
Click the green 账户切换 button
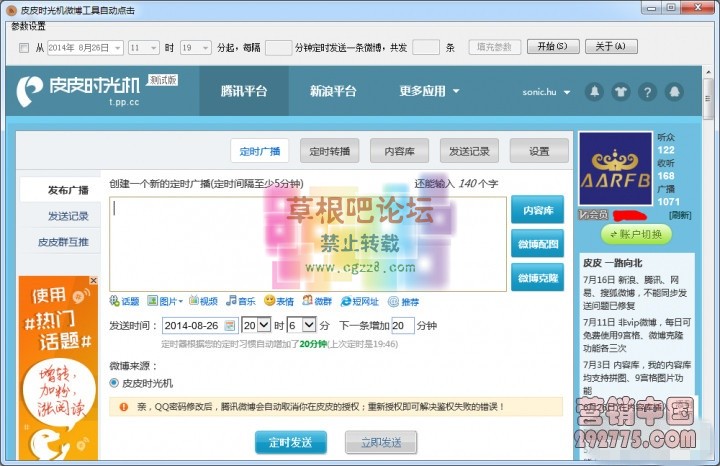point(636,235)
